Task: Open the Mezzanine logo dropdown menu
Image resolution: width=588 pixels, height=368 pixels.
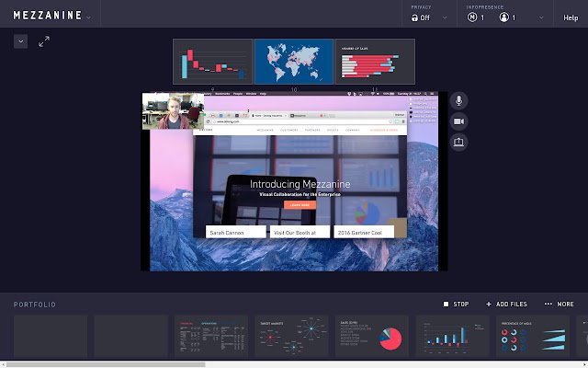Action: (88, 17)
